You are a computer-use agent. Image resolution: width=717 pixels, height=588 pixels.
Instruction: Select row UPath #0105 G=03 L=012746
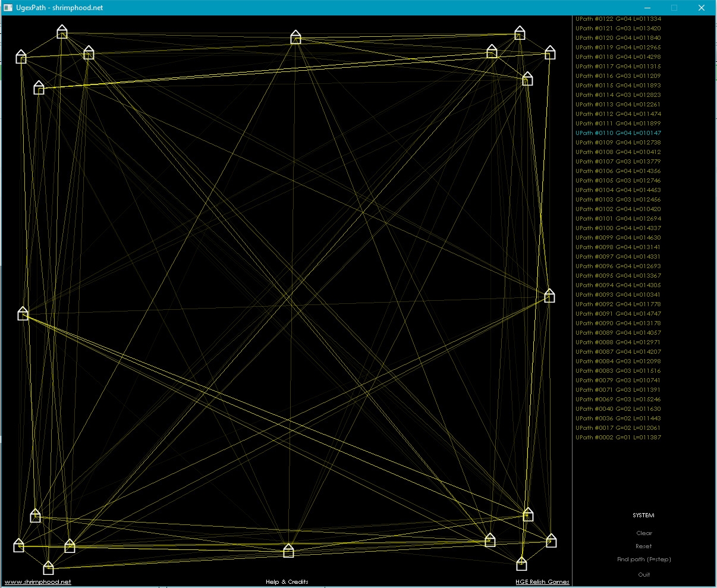(x=618, y=181)
